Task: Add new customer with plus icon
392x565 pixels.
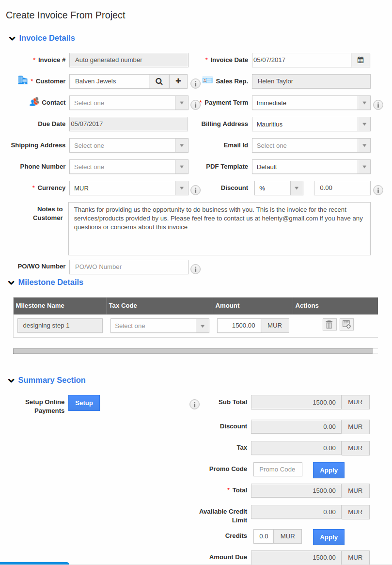Action: click(178, 81)
